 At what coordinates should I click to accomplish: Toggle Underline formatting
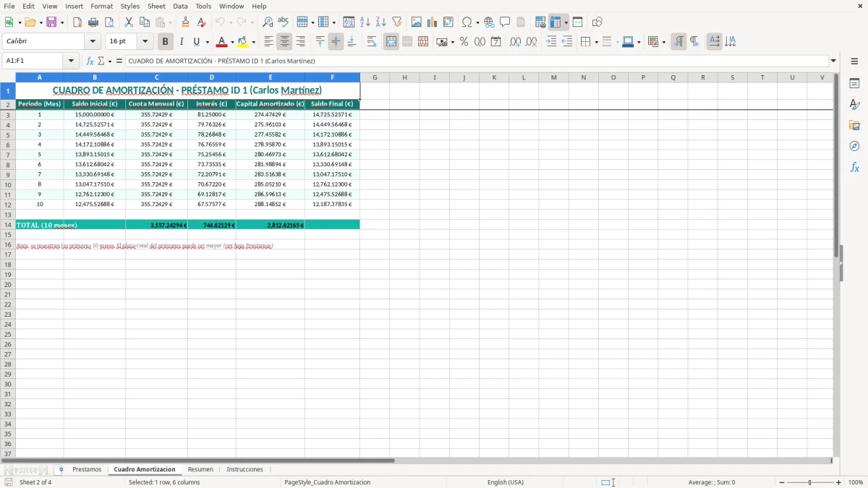196,42
